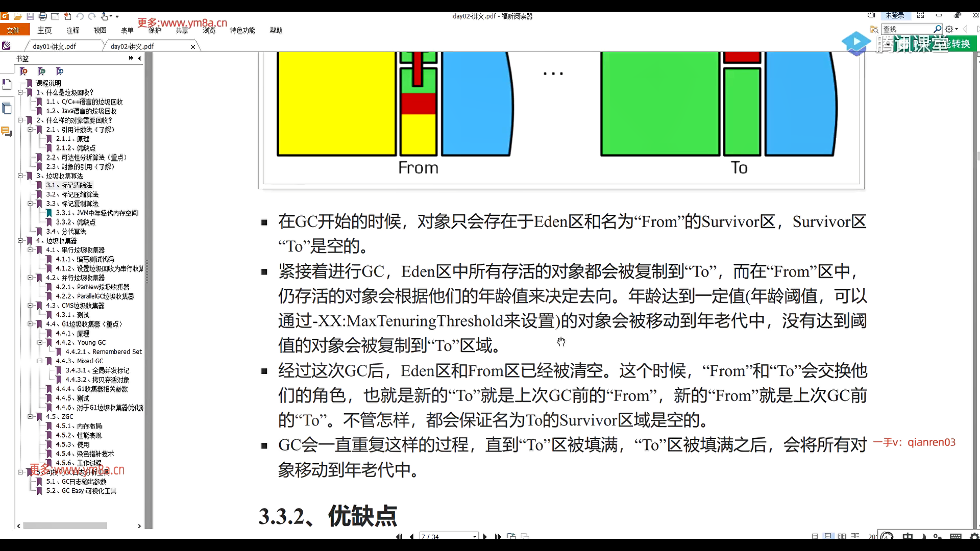Click the Print icon in quick toolbar
The image size is (980, 551).
43,16
